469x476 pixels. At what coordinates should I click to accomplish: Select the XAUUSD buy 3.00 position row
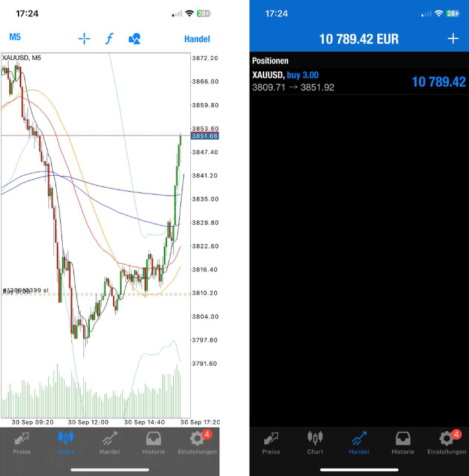click(359, 81)
